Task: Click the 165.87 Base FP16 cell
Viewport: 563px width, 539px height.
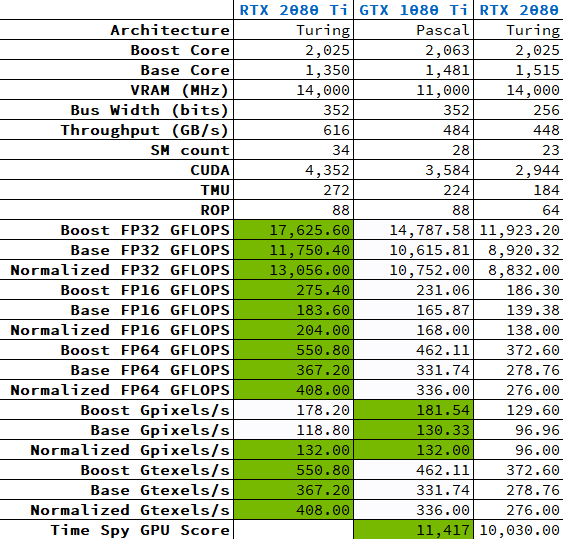Action: pos(414,310)
